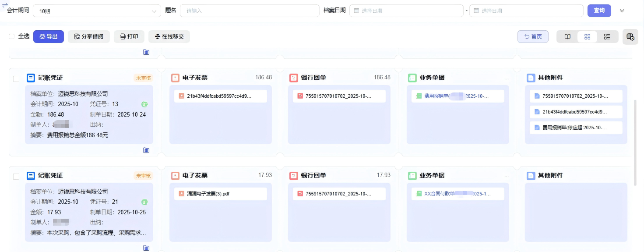Click the green icon beside voucher number 21
The width and height of the screenshot is (644, 252).
point(144,202)
